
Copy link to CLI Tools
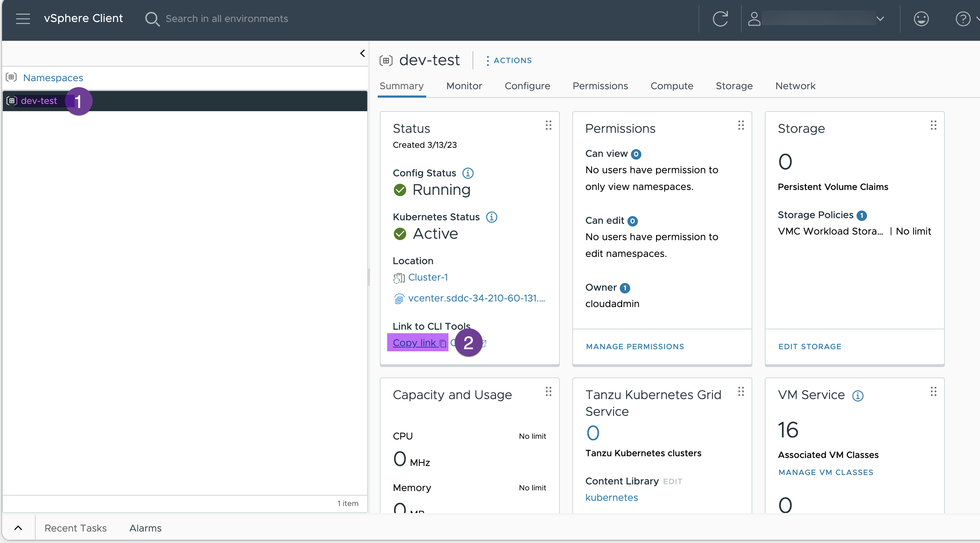419,343
